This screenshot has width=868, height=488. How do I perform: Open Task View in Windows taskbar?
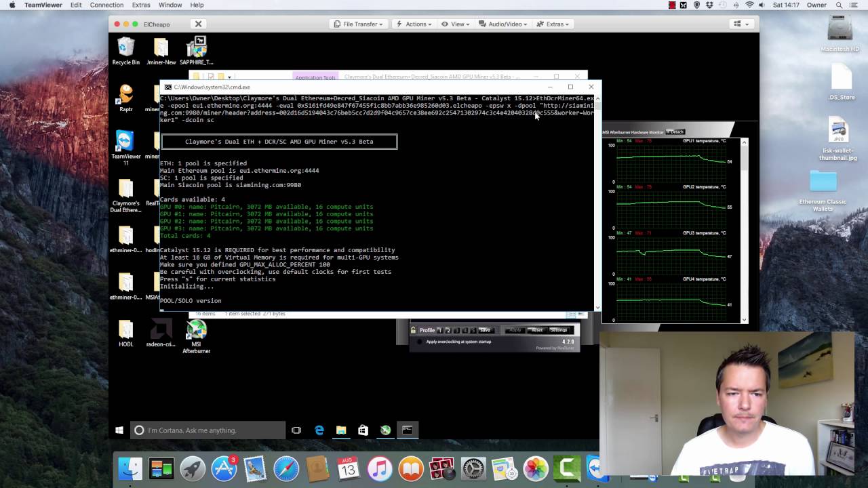(296, 430)
